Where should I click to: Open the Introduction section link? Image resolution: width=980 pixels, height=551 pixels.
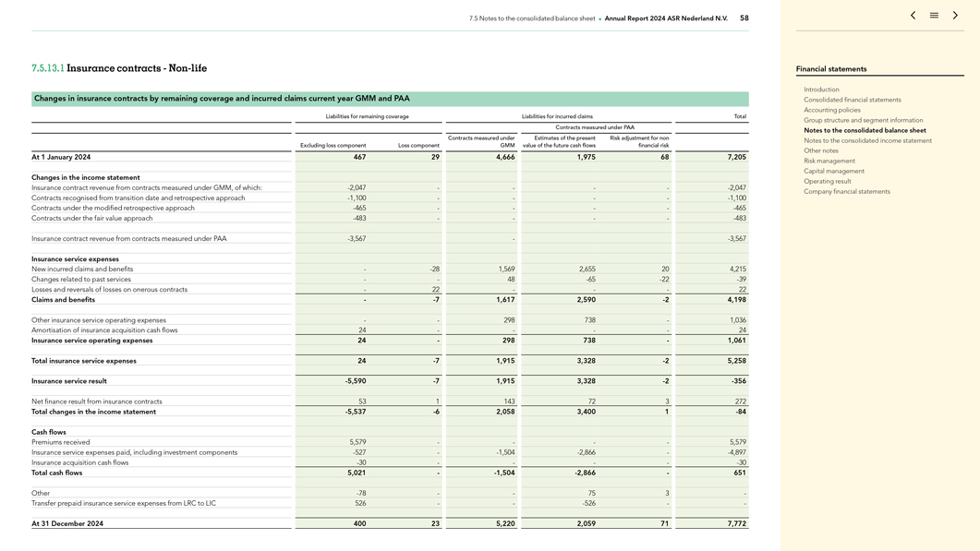tap(821, 90)
